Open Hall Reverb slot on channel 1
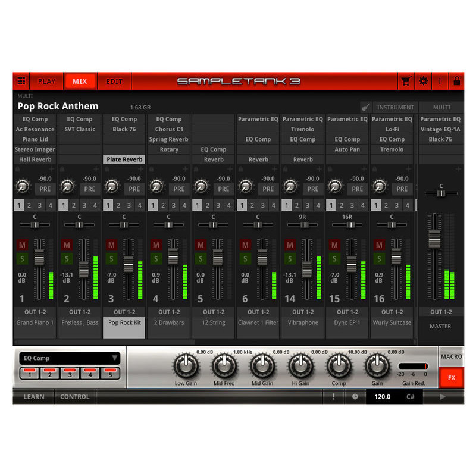 tap(35, 159)
